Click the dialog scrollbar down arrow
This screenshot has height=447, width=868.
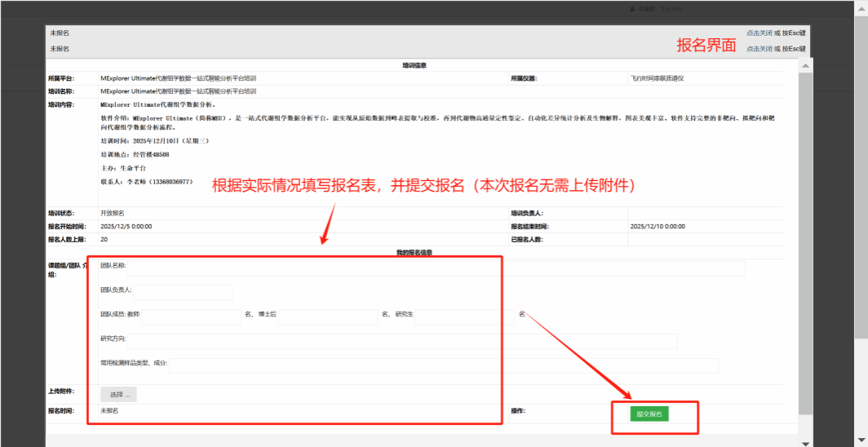click(x=806, y=442)
